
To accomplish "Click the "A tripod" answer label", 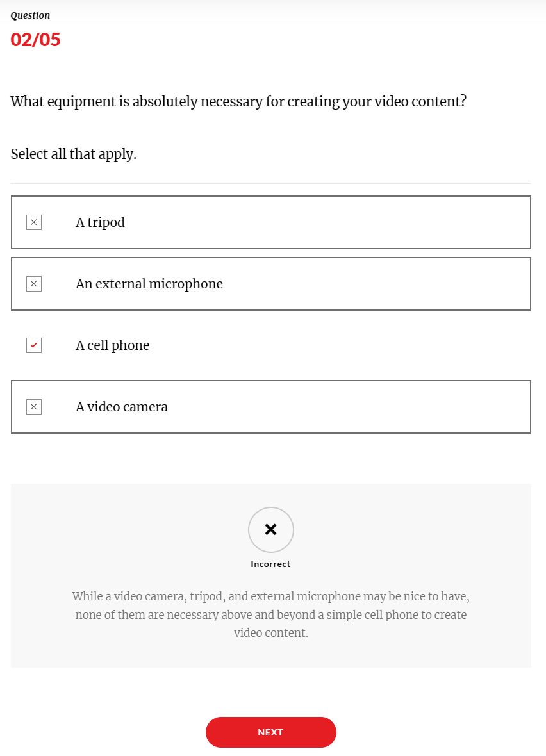I will coord(100,222).
